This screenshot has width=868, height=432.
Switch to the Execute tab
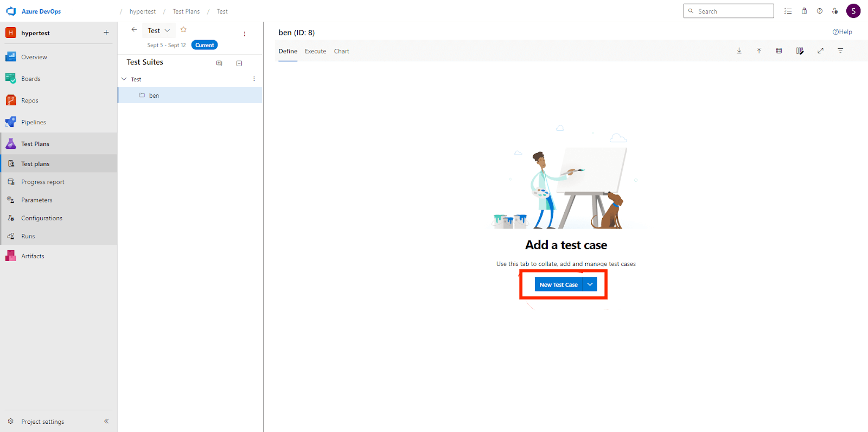[x=315, y=52]
